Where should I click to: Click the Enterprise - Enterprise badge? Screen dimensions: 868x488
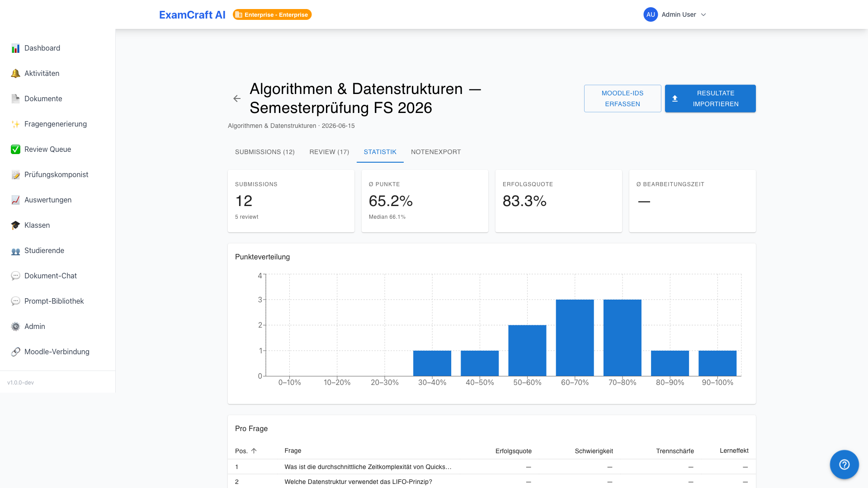click(272, 15)
